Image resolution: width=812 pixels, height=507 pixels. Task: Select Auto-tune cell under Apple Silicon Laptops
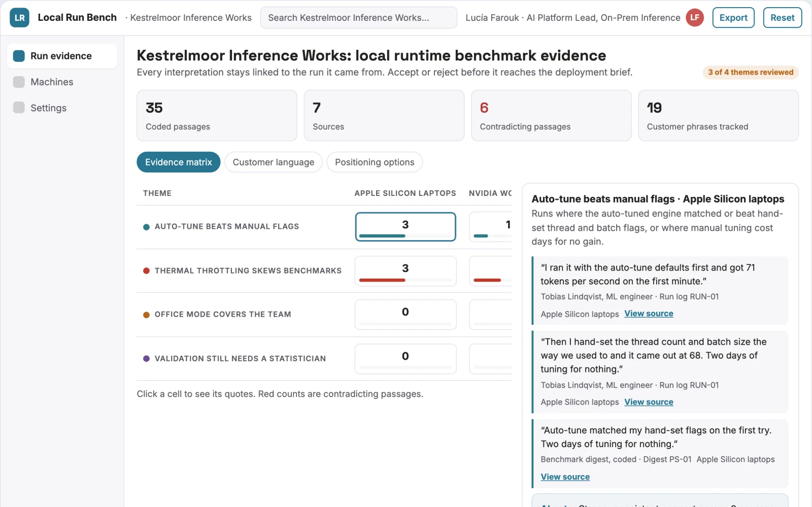405,227
